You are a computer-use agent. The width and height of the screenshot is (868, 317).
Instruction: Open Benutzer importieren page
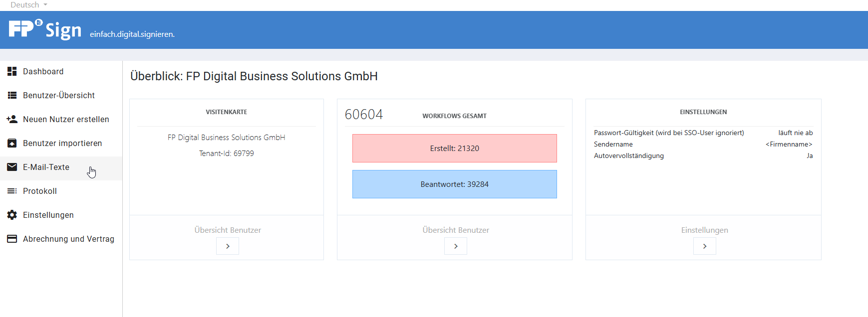(x=61, y=143)
